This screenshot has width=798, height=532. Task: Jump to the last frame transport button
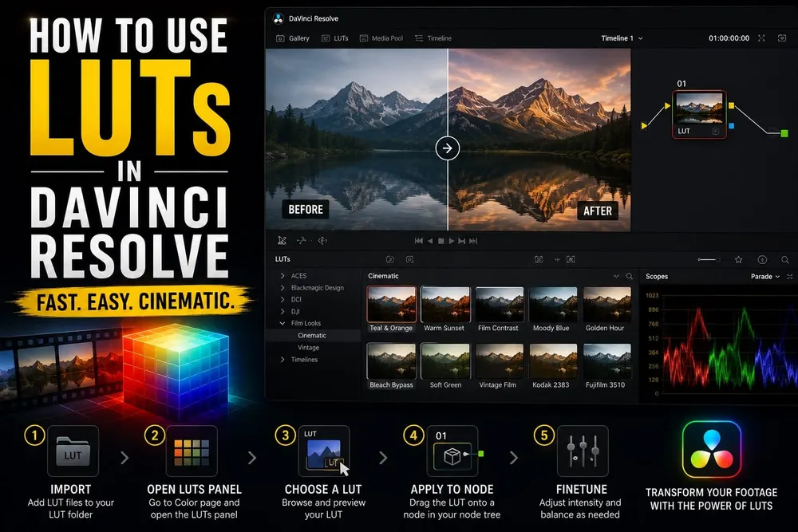point(473,241)
